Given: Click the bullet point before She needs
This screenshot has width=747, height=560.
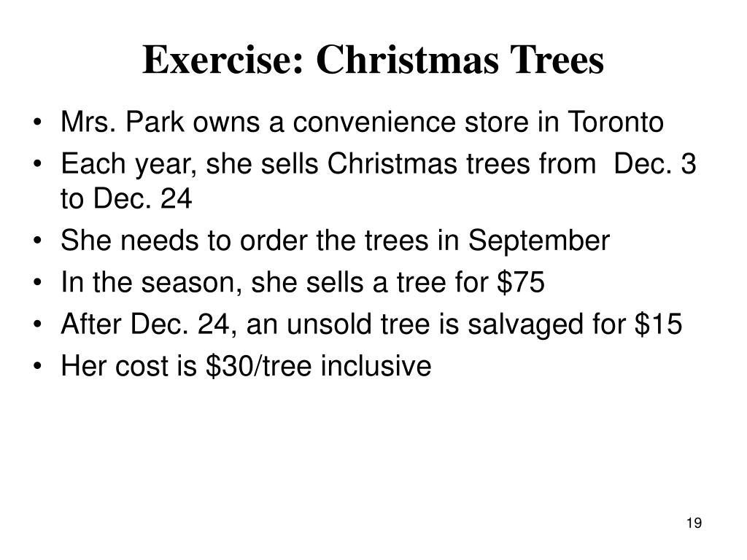Looking at the screenshot, I should coord(37,240).
